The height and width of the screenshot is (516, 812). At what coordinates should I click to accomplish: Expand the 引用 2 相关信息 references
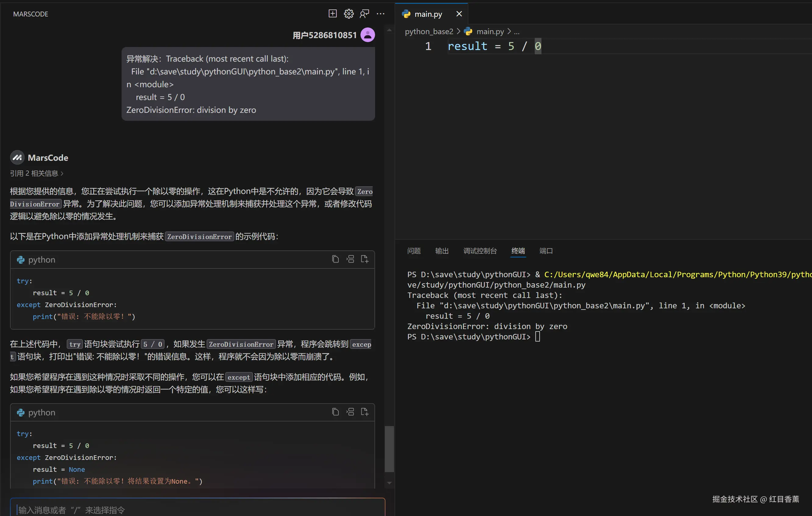click(37, 173)
